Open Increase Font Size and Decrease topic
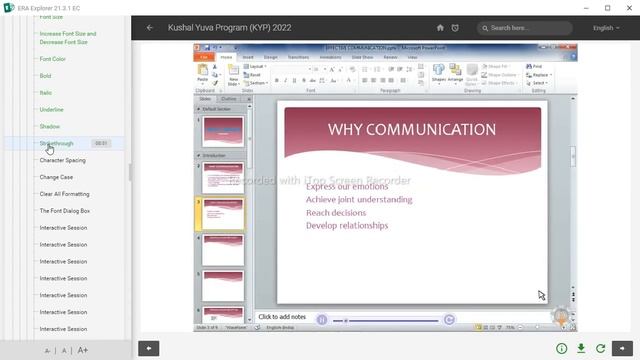 (68, 38)
